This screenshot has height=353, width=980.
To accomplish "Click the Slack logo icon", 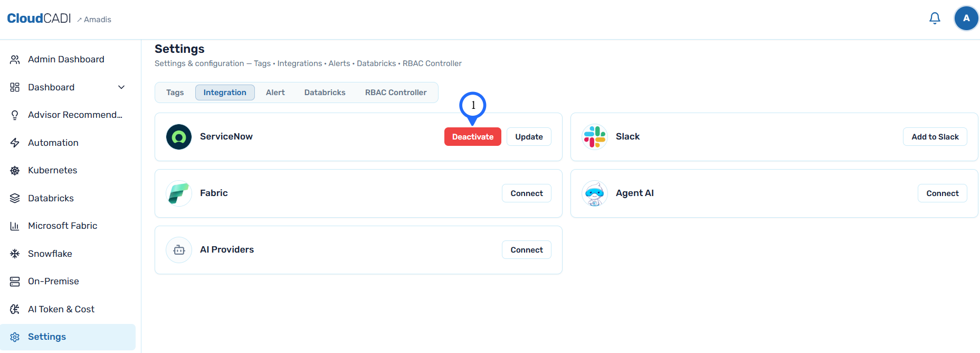I will [595, 137].
